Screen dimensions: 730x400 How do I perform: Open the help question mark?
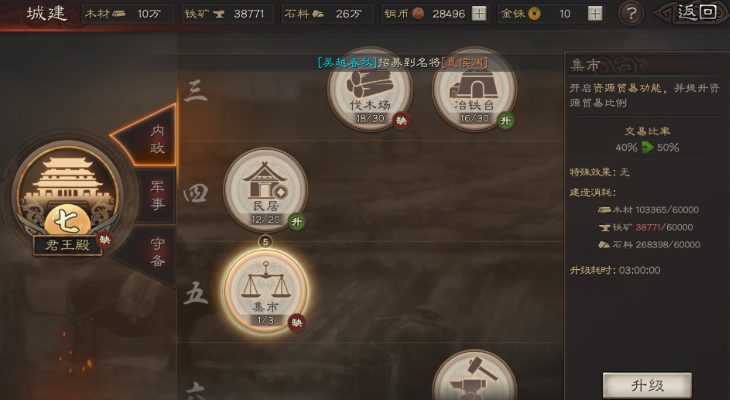(x=631, y=14)
